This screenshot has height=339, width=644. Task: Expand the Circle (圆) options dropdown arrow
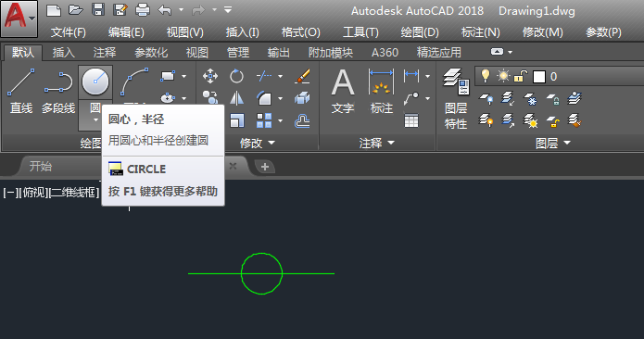95,120
